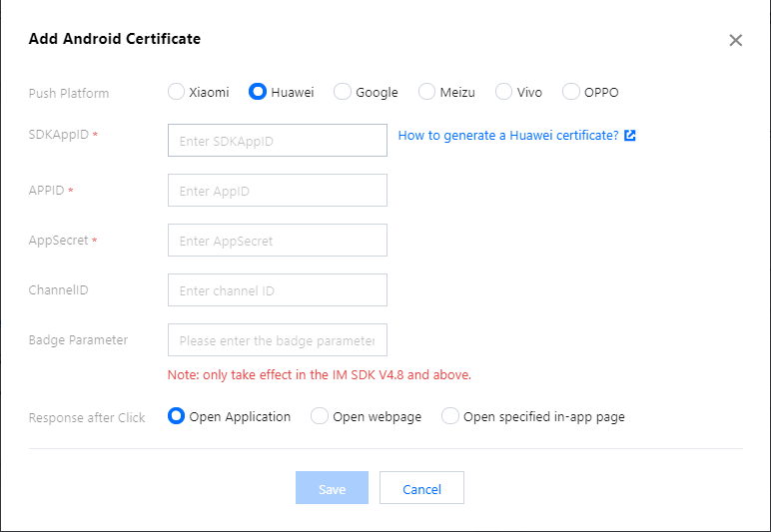Click the AppSecret label

[x=59, y=241]
